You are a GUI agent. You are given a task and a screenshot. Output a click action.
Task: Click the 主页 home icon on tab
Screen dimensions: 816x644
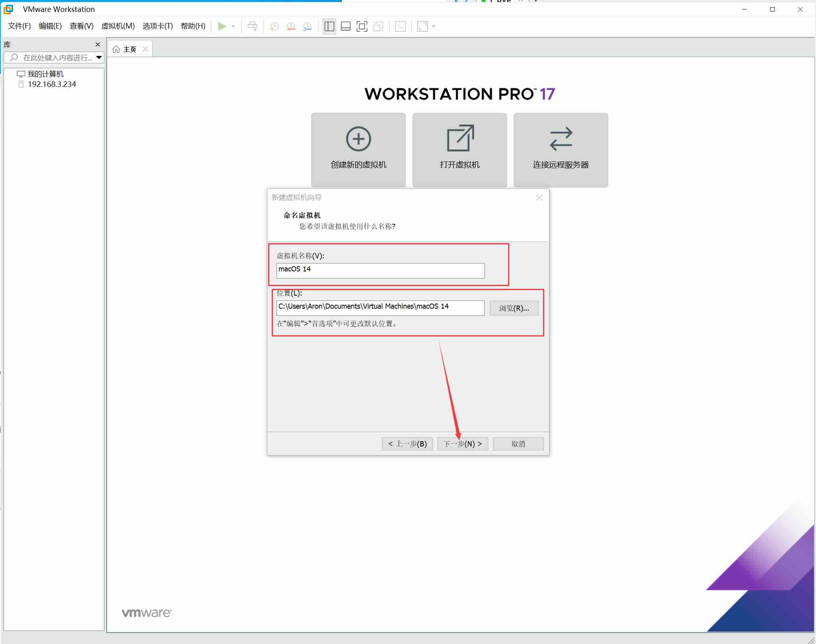coord(116,49)
